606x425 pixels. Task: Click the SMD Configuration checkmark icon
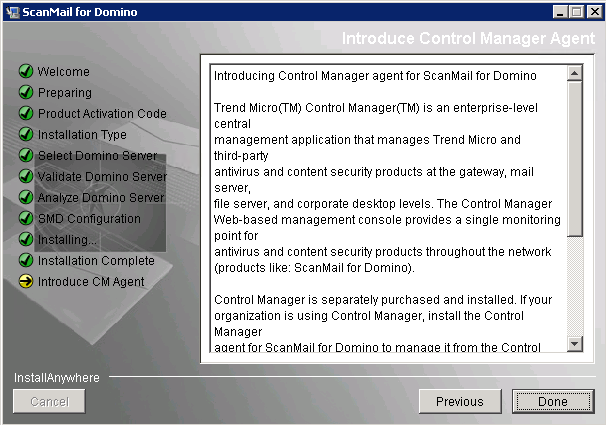point(26,219)
